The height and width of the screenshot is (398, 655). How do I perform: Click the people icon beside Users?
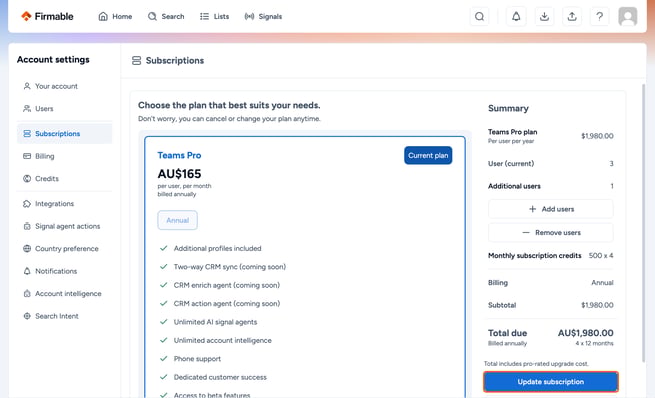point(27,109)
